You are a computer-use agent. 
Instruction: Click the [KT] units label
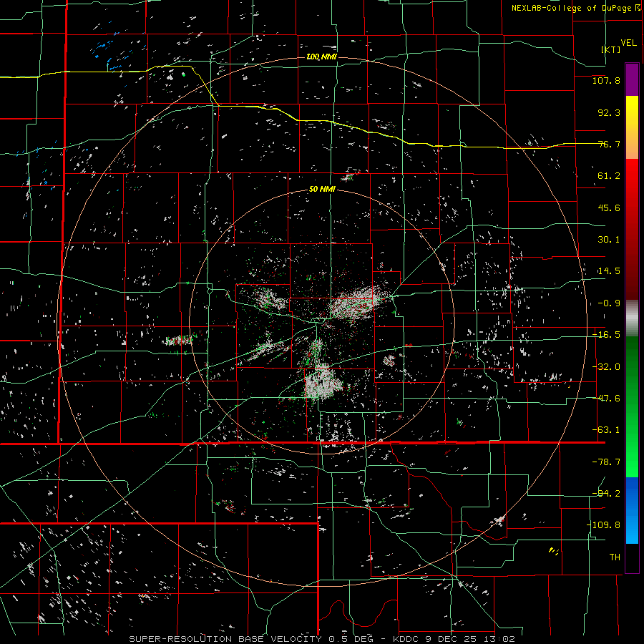pyautogui.click(x=611, y=49)
